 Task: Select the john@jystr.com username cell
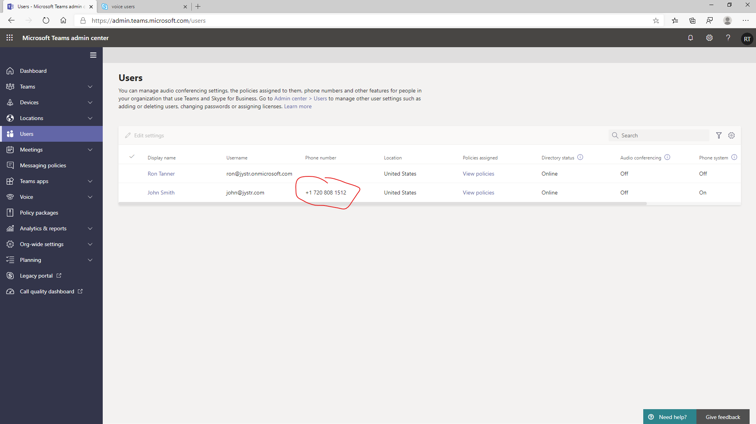(245, 192)
